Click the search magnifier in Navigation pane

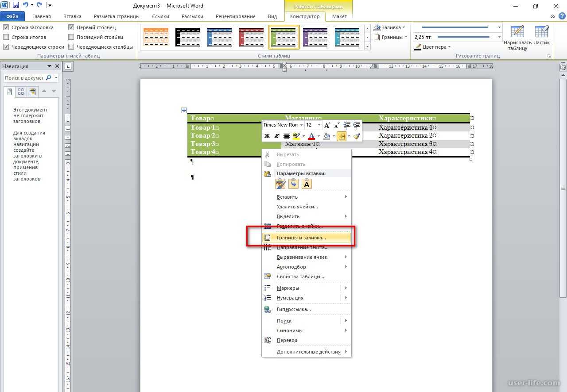pyautogui.click(x=49, y=78)
